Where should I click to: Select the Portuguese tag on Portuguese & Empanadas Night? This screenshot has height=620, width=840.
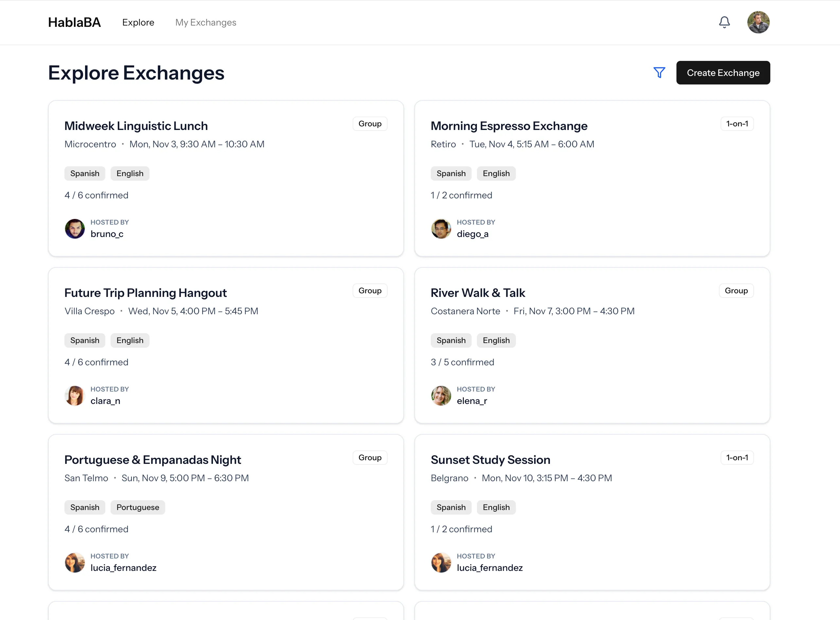point(138,507)
